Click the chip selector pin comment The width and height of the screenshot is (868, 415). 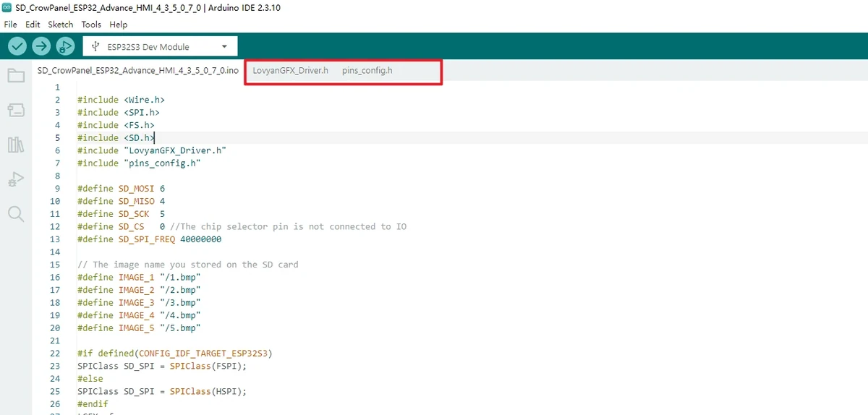pos(289,226)
